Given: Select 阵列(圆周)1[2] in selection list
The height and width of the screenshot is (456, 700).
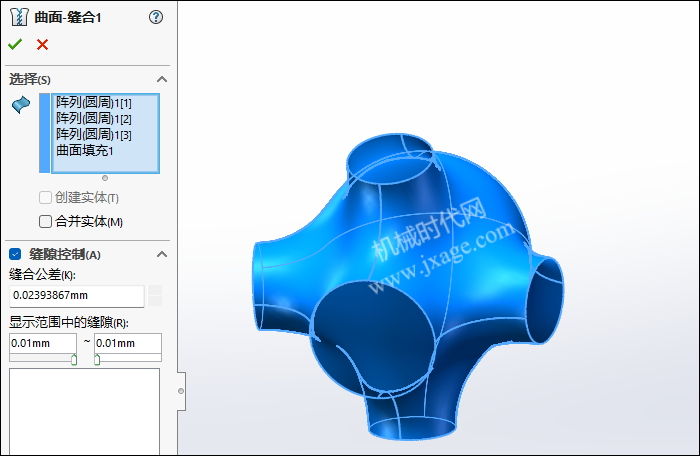Looking at the screenshot, I should 94,119.
